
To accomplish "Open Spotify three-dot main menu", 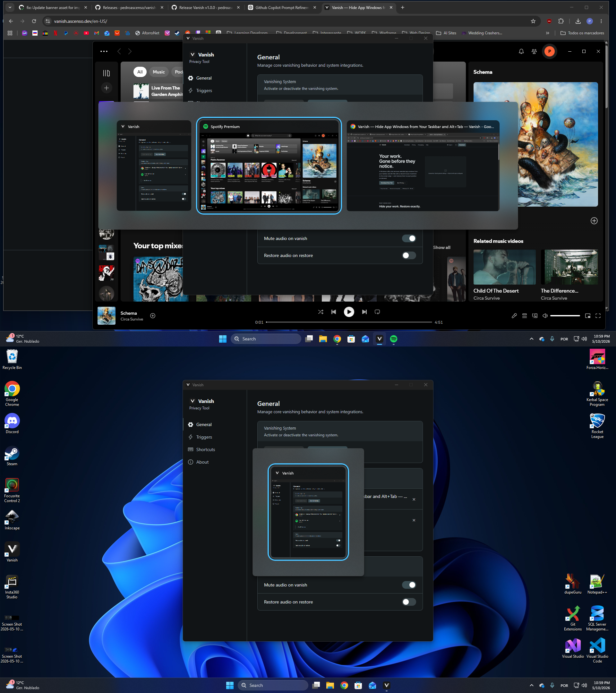I will click(x=104, y=52).
